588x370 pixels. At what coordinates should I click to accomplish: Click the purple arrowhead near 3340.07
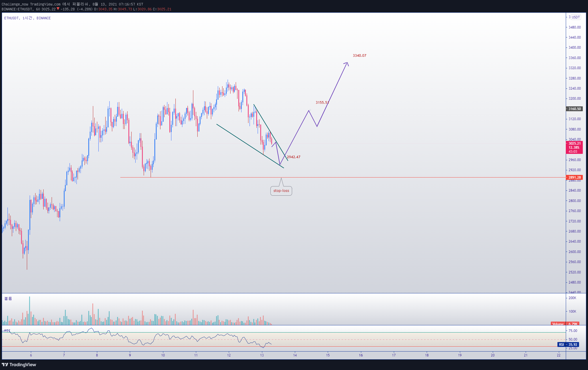[x=347, y=64]
